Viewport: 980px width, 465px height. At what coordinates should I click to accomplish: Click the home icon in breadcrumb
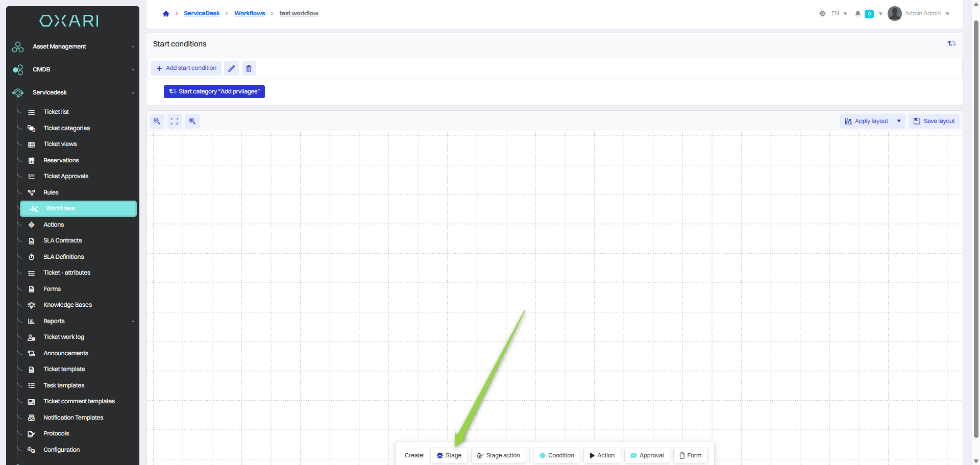[x=166, y=14]
